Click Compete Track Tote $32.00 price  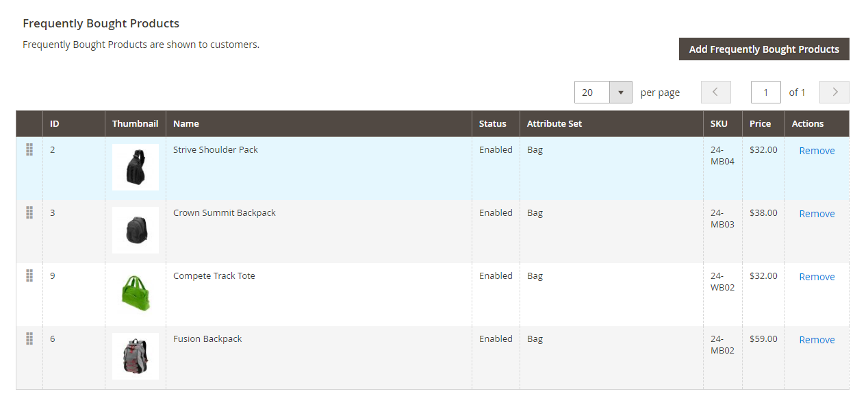(763, 275)
